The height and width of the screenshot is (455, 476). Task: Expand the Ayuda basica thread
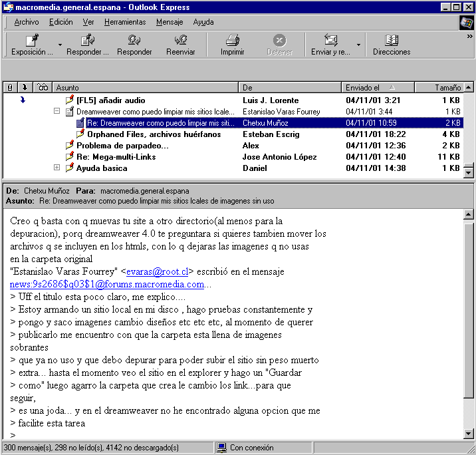57,168
